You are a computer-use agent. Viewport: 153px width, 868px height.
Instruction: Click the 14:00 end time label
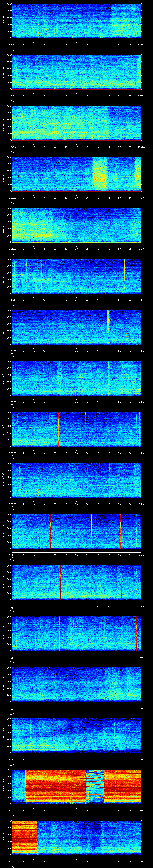(141, 862)
